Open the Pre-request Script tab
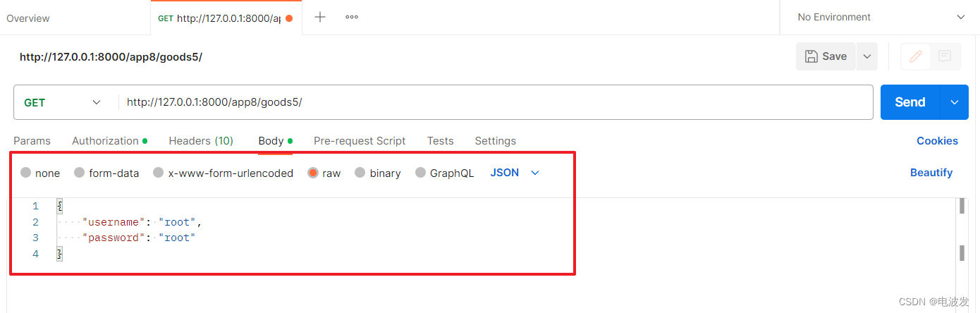 tap(360, 141)
